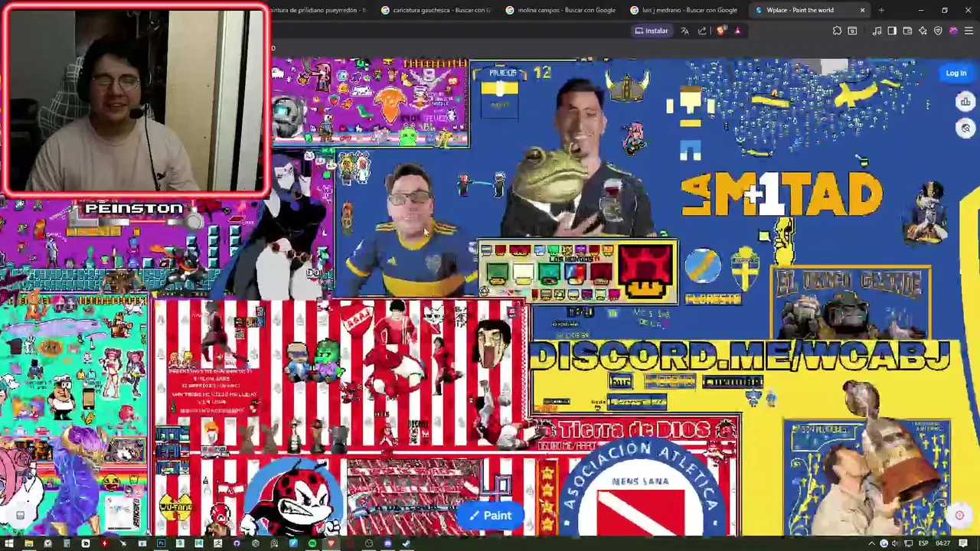Click the PEINSTON name label
The width and height of the screenshot is (980, 551).
point(134,208)
